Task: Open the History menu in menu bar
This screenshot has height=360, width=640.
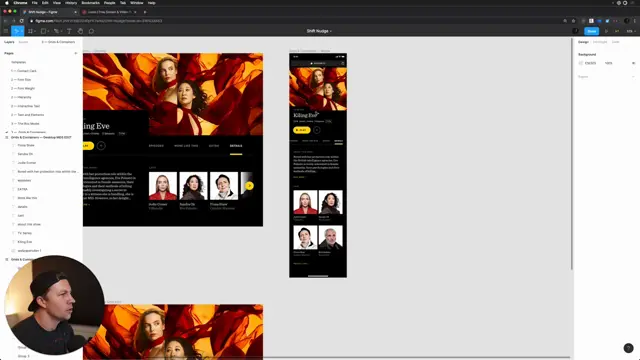Action: pos(71,3)
